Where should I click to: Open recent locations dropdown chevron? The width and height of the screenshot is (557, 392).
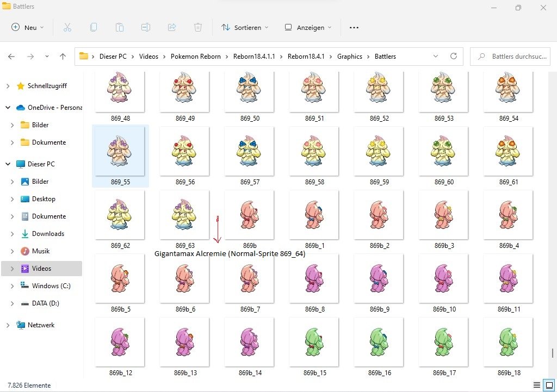point(47,57)
